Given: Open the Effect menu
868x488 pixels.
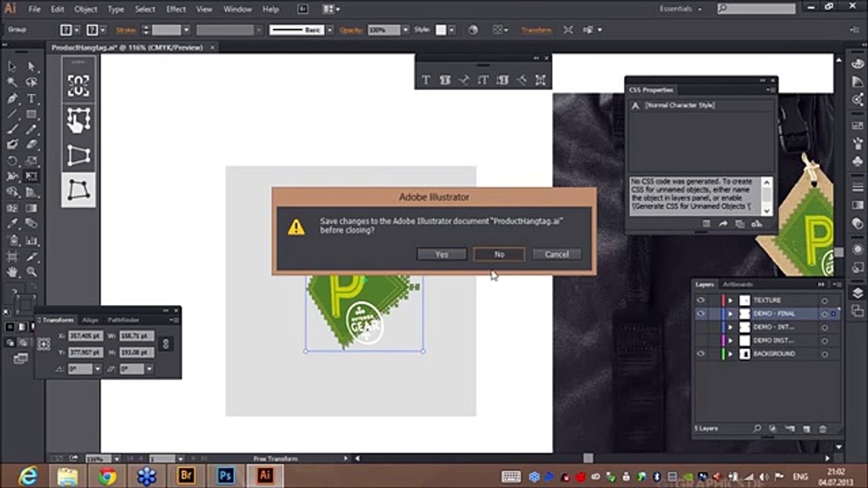Looking at the screenshot, I should pos(176,9).
